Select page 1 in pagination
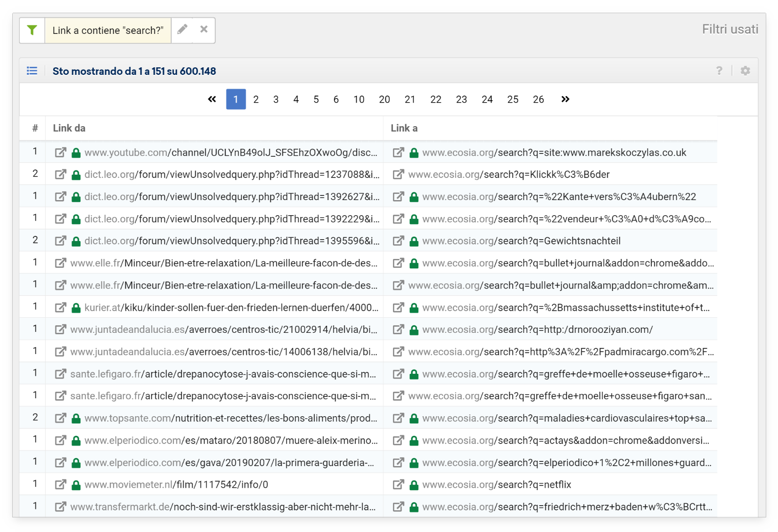Viewport: 778px width, 532px height. [236, 99]
